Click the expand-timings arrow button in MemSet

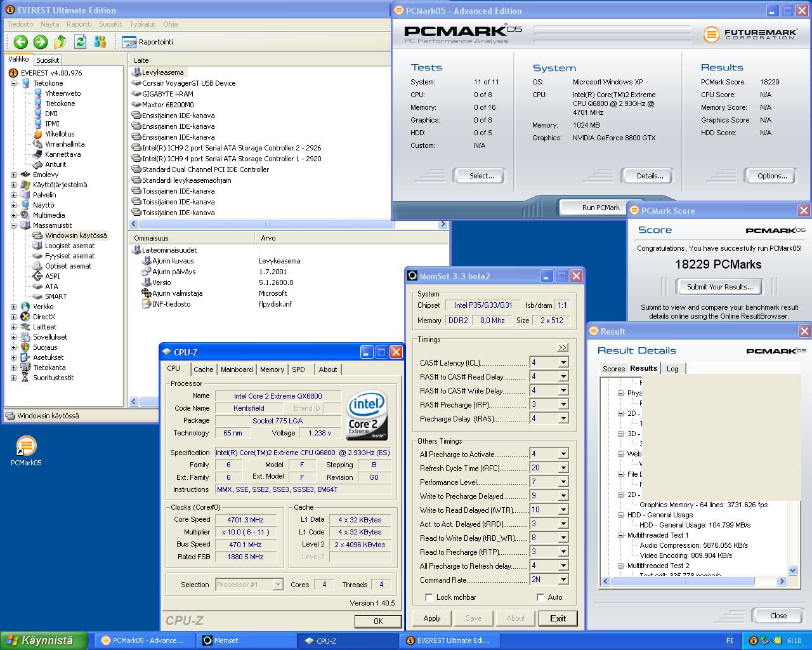(563, 347)
